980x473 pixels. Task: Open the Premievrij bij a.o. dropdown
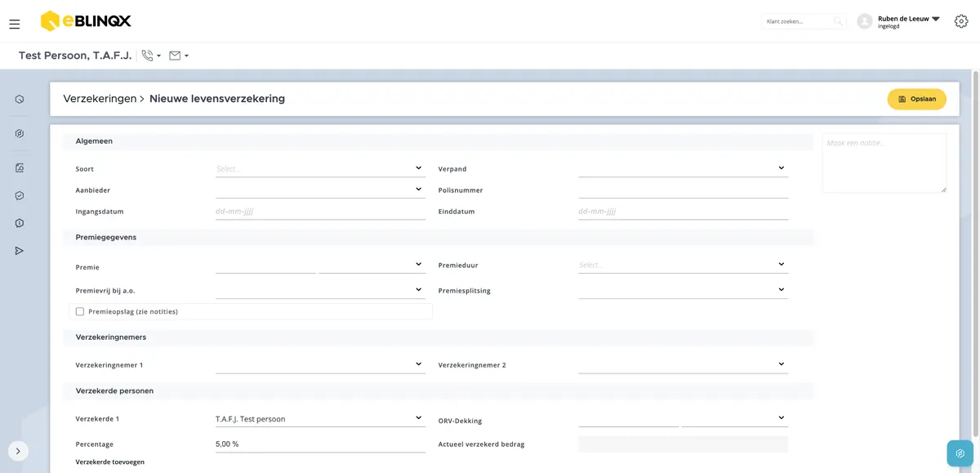click(x=320, y=290)
